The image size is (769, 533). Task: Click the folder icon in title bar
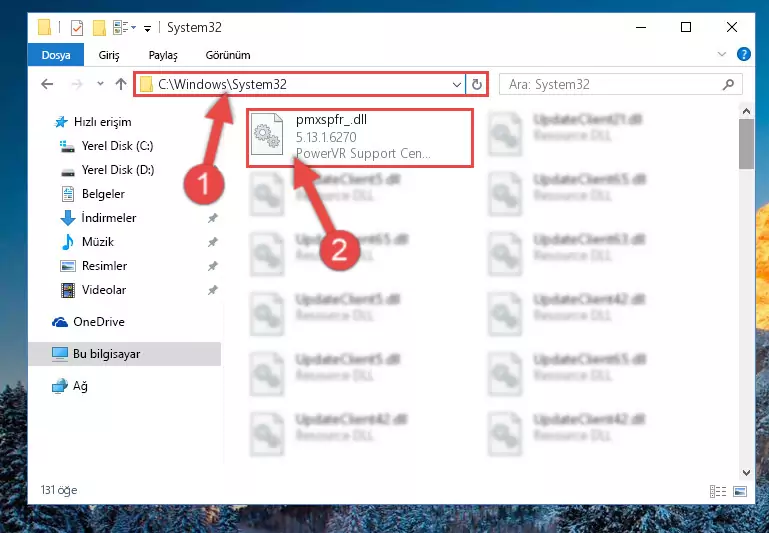click(45, 27)
